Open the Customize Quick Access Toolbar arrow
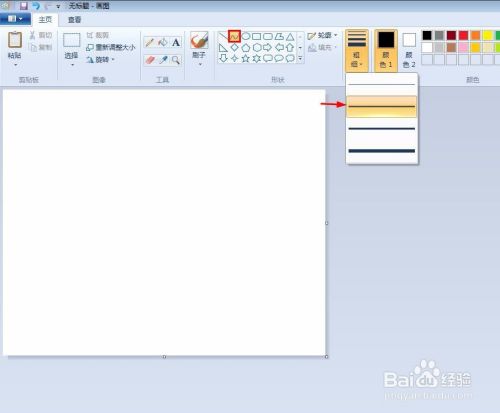500x413 pixels. (x=58, y=6)
